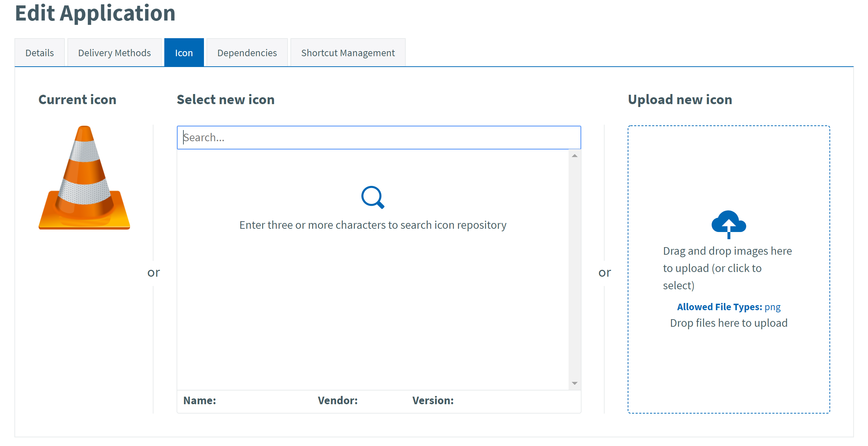Click 'Drop files here to upload' text
The width and height of the screenshot is (868, 446).
(x=729, y=323)
